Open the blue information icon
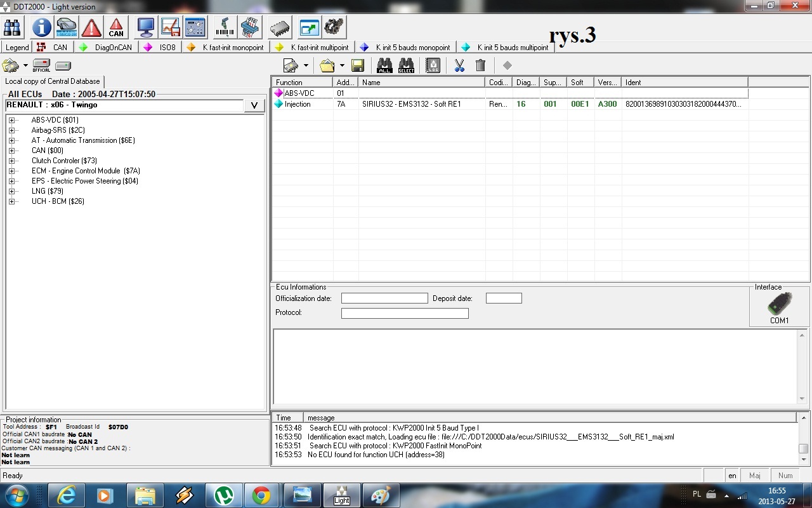Viewport: 812px width, 508px height. pos(42,27)
